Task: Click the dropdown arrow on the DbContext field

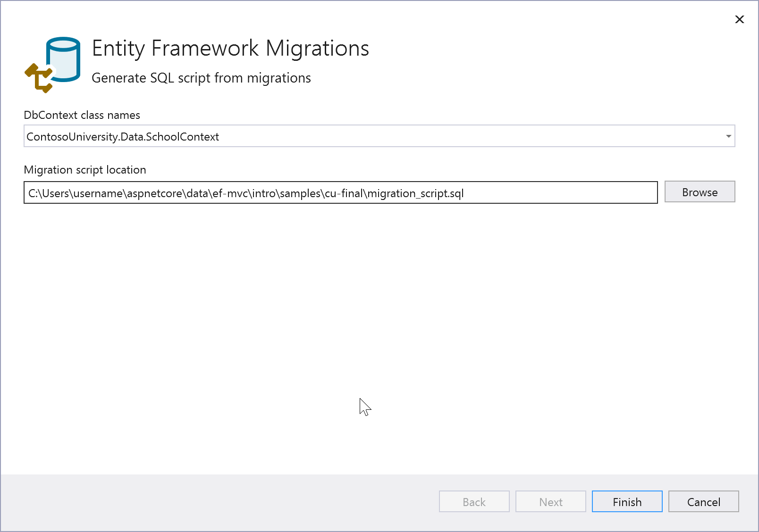Action: (728, 136)
